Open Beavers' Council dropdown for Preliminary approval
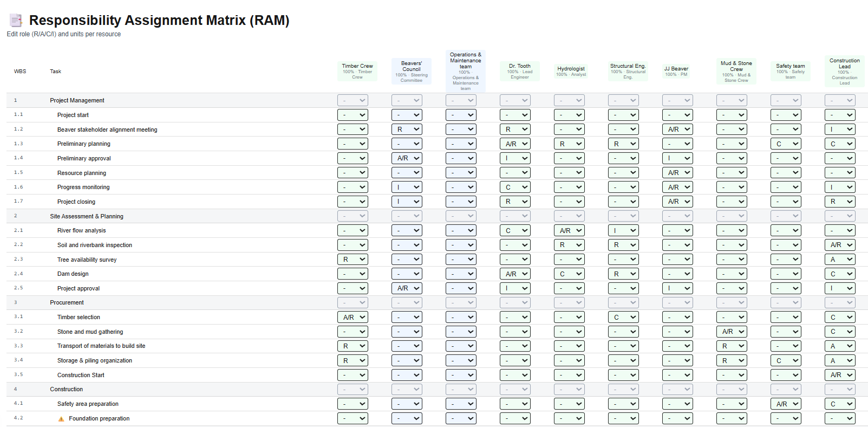 [406, 158]
